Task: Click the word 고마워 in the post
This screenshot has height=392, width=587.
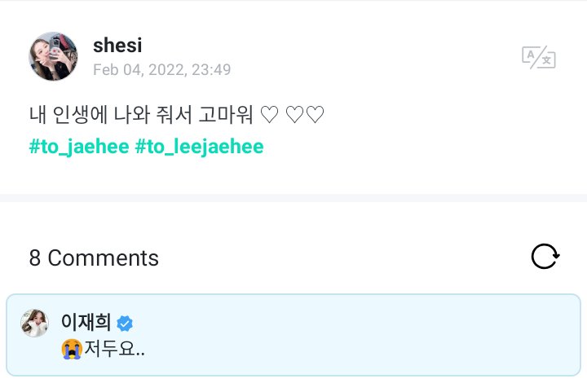Action: click(x=226, y=114)
